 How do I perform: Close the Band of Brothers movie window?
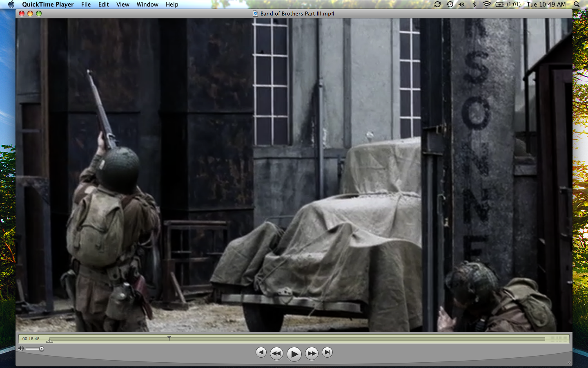(22, 13)
